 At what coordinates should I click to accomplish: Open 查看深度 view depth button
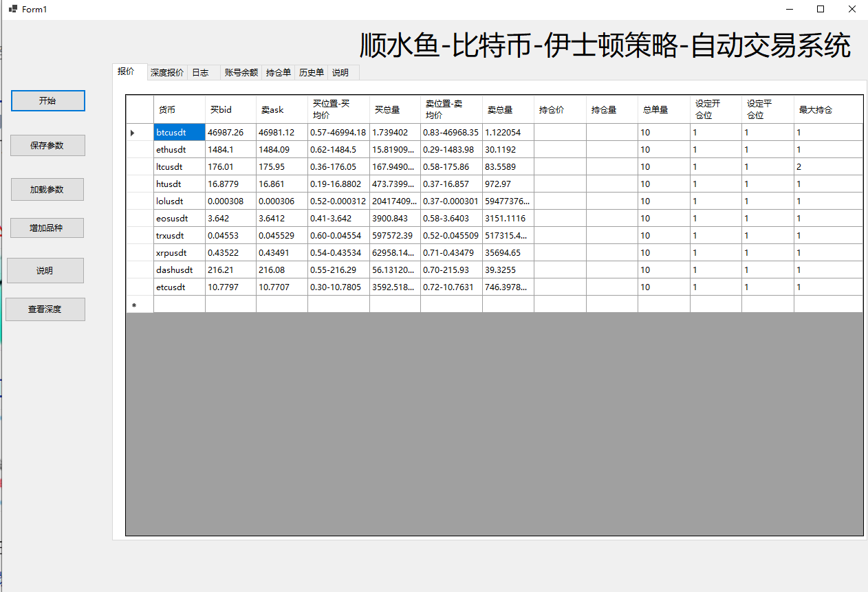coord(45,309)
